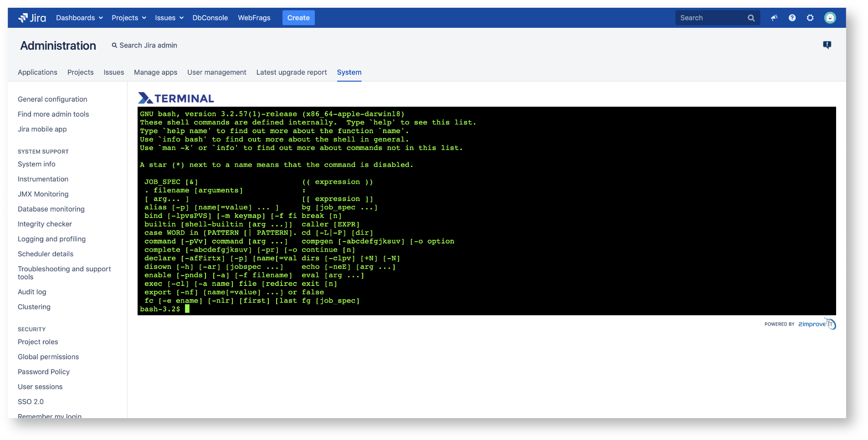Open Scheduler details
868x440 pixels.
coord(46,254)
